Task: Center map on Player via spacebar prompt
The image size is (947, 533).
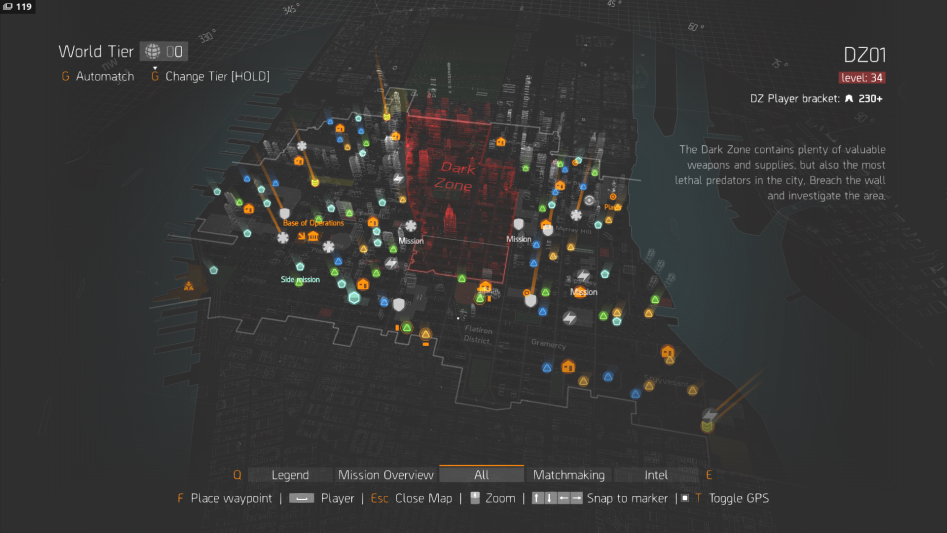Action: tap(301, 498)
